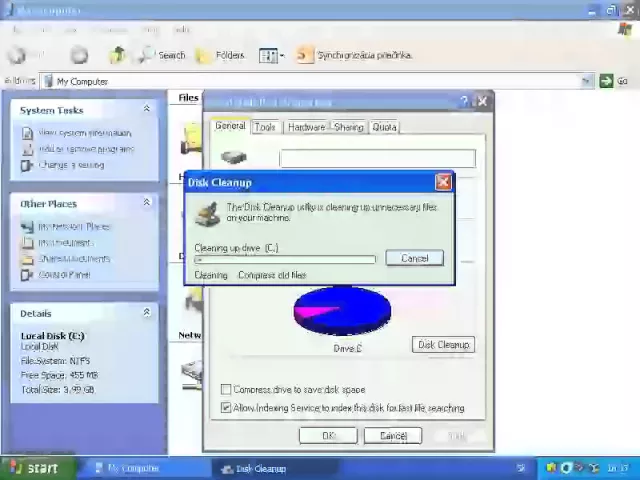Switch to the Sharing tab

tap(349, 127)
